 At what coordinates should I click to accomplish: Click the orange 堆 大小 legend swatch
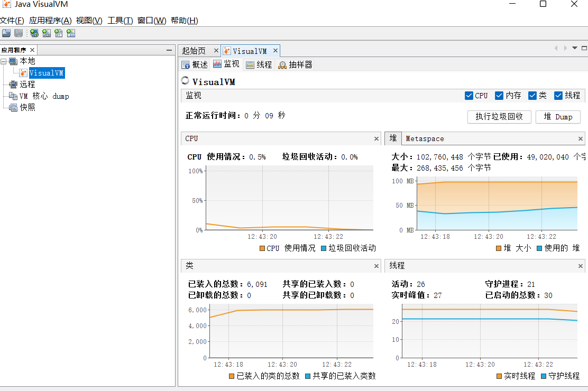pos(499,248)
